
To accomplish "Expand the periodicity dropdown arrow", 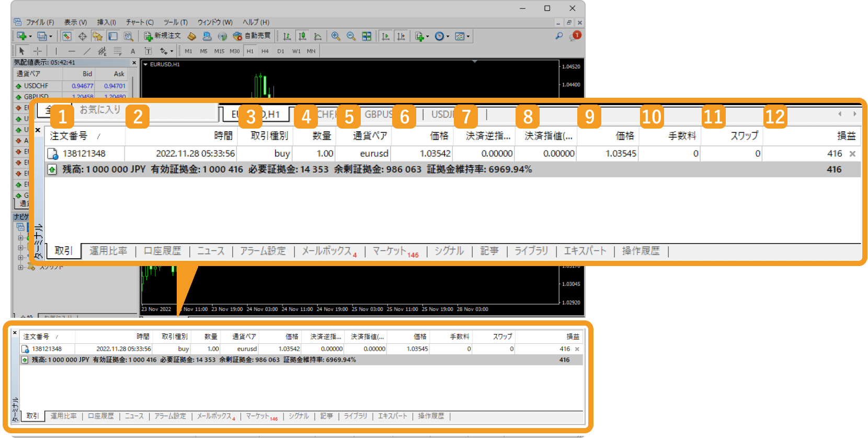I will pyautogui.click(x=448, y=37).
